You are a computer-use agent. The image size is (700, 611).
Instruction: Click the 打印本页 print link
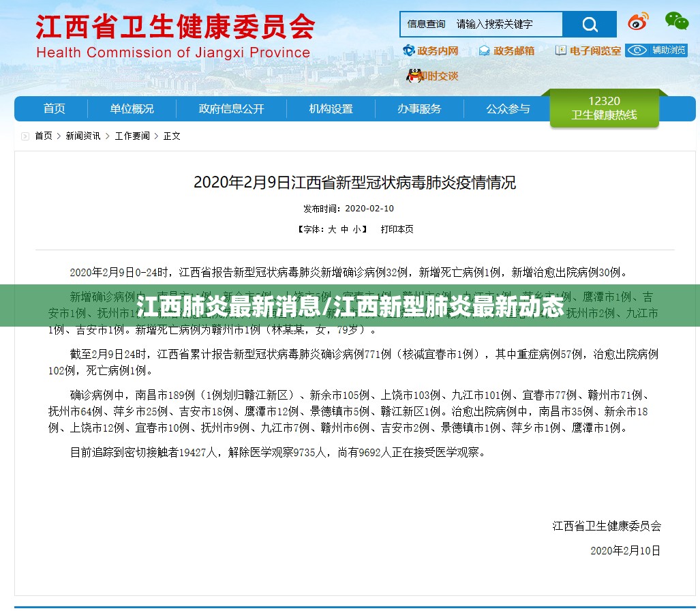(x=397, y=229)
